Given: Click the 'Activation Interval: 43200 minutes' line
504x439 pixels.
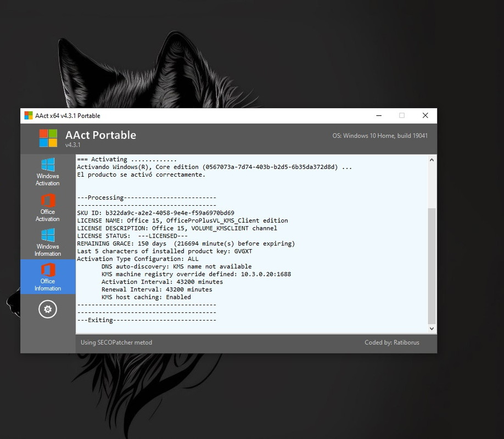Looking at the screenshot, I should (162, 282).
